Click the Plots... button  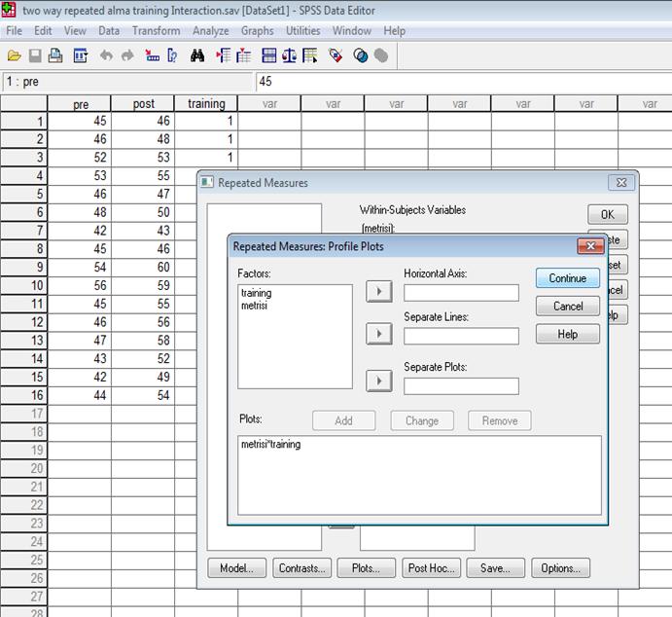tap(366, 568)
